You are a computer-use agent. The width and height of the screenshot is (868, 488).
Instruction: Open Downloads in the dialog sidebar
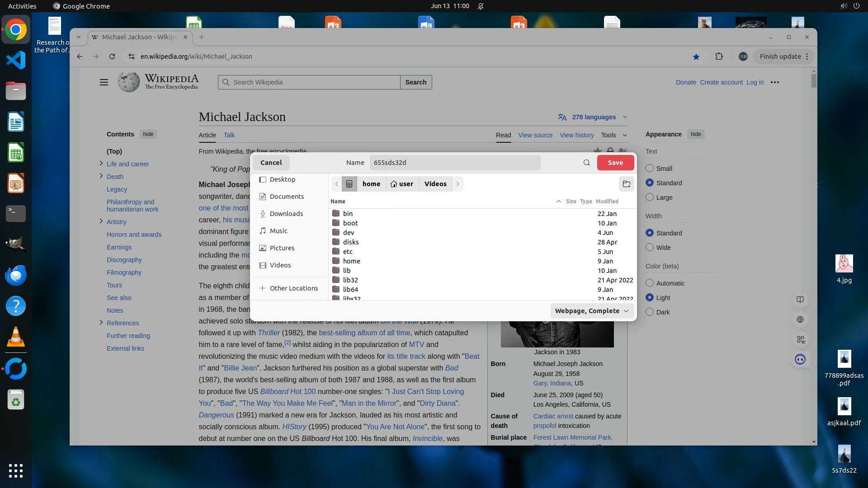[x=286, y=214]
